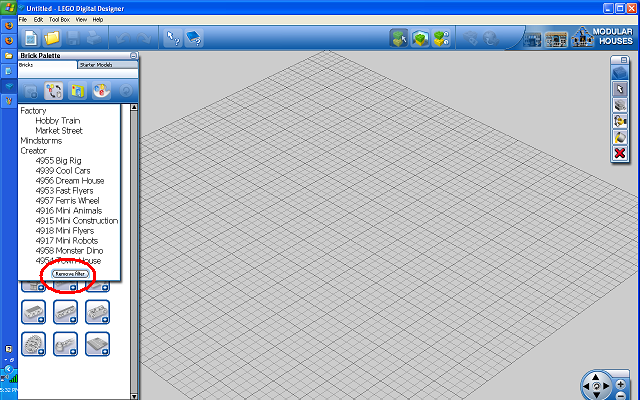Open the File menu
Image resolution: width=640 pixels, height=400 pixels.
[23, 20]
